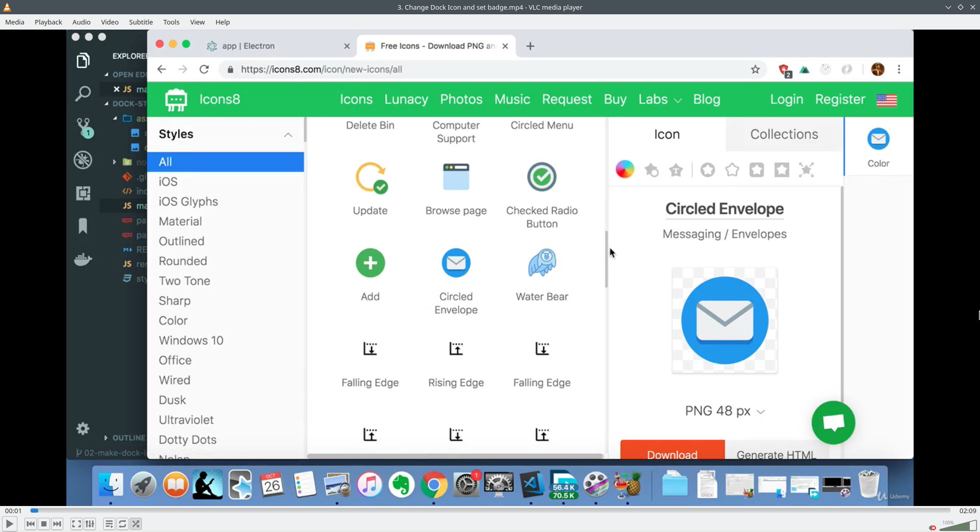Viewport: 980px width, 532px height.
Task: Reload the Icons8 page
Action: [x=204, y=69]
